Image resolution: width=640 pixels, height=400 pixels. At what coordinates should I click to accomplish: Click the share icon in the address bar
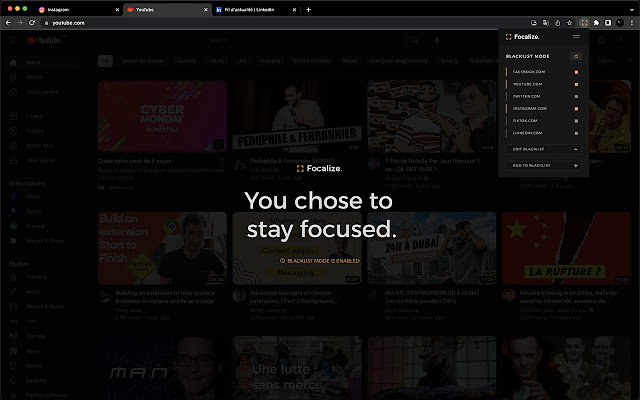(558, 23)
